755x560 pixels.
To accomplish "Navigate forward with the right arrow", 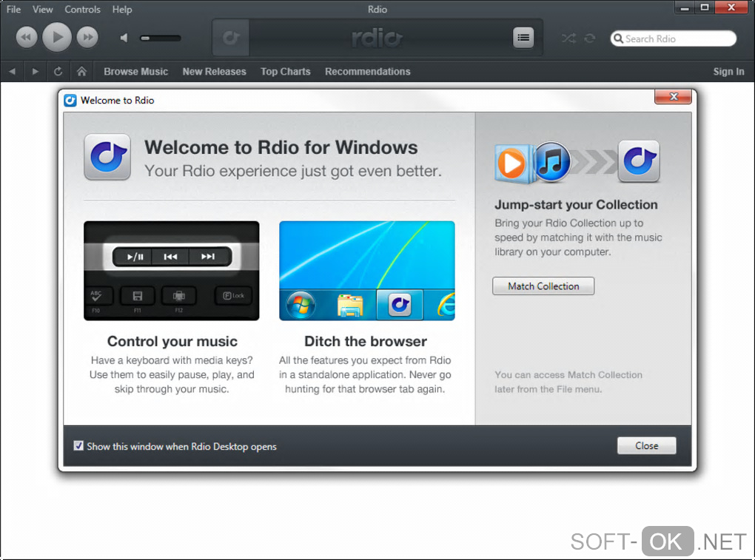I will pyautogui.click(x=35, y=72).
